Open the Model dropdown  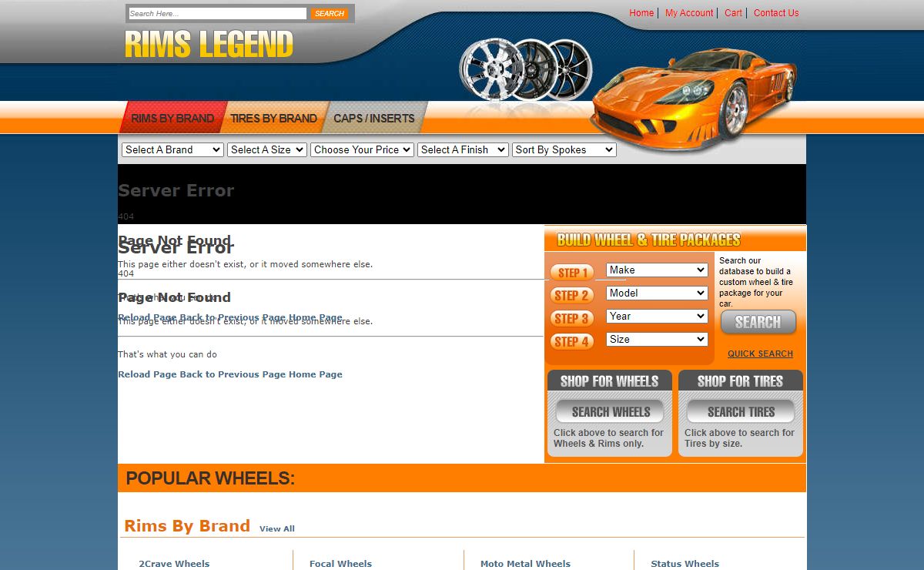point(657,293)
